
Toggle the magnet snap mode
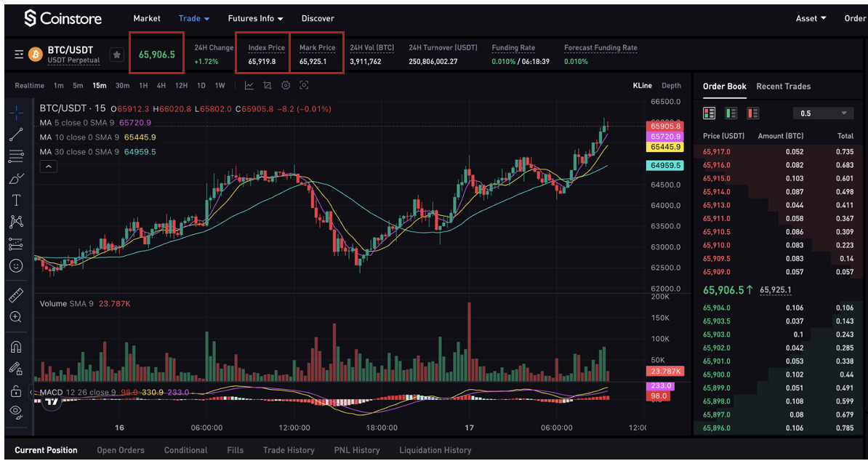pyautogui.click(x=16, y=347)
